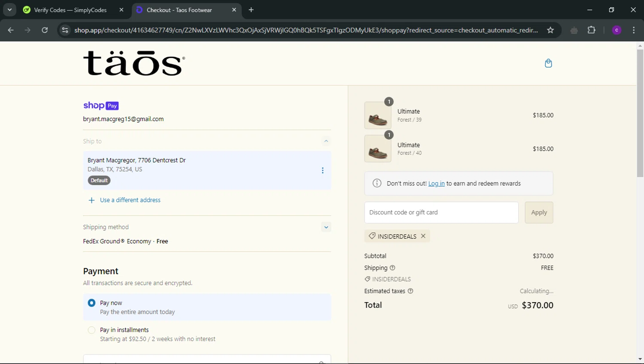Close the Checkout Taos Footwear tab
Viewport: 644px width, 364px height.
click(234, 10)
